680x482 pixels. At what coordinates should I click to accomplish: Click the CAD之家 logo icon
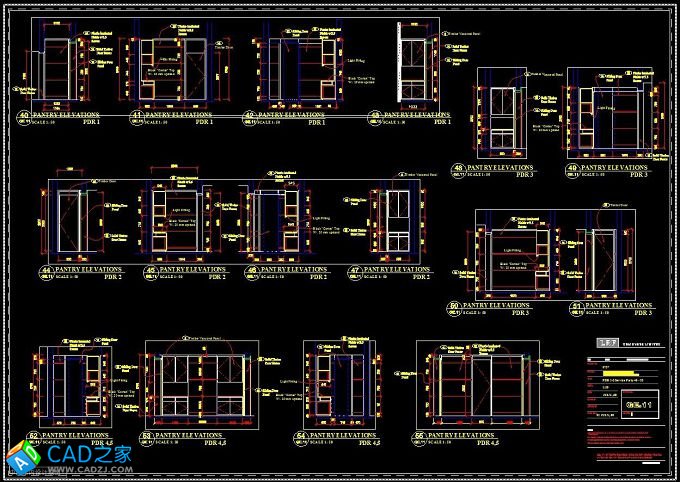23,456
